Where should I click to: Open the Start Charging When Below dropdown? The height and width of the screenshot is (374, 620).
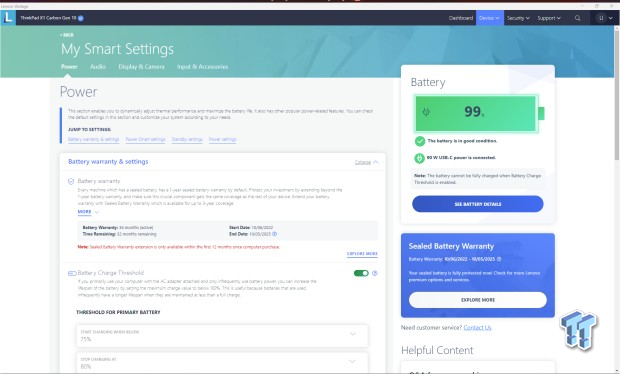(222, 336)
